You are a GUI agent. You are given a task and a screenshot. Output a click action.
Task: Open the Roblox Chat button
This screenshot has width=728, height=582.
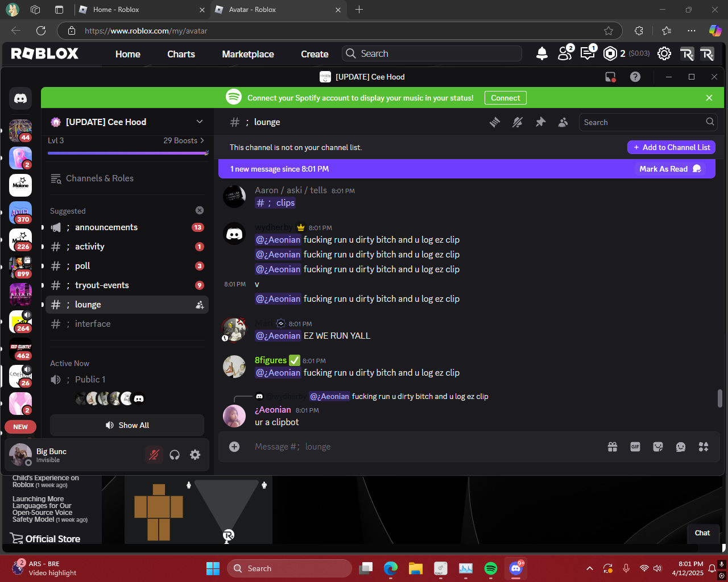point(702,533)
